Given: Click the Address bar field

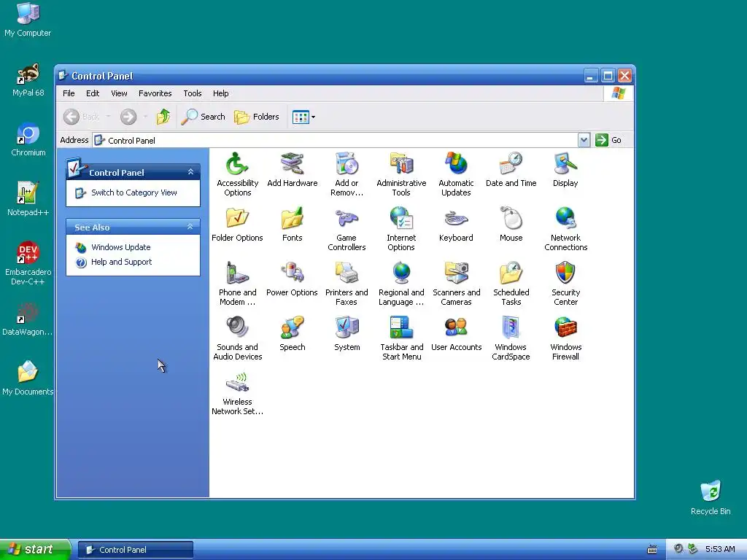Looking at the screenshot, I should tap(336, 140).
